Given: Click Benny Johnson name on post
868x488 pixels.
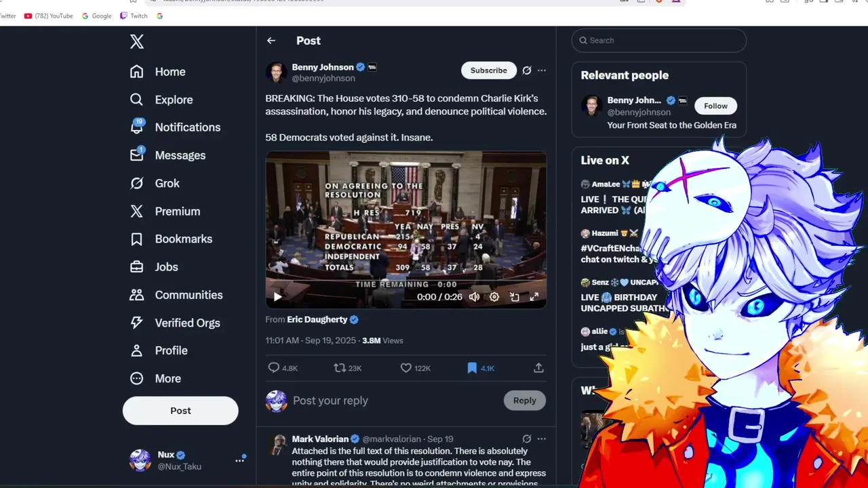Looking at the screenshot, I should pyautogui.click(x=323, y=67).
